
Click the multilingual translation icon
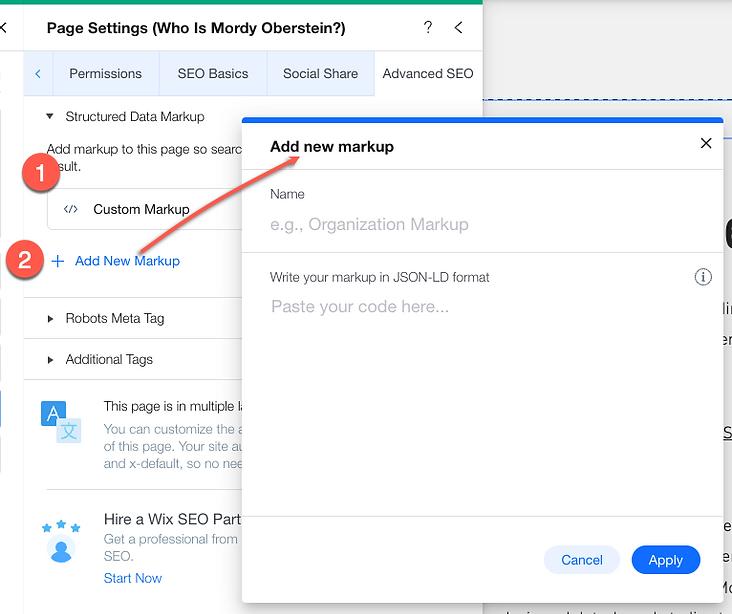tap(61, 422)
